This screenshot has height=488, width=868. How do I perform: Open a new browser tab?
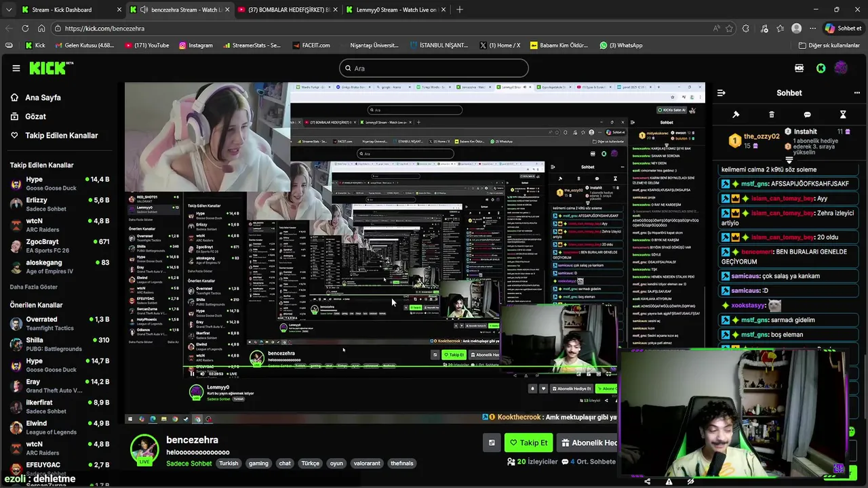click(x=459, y=9)
